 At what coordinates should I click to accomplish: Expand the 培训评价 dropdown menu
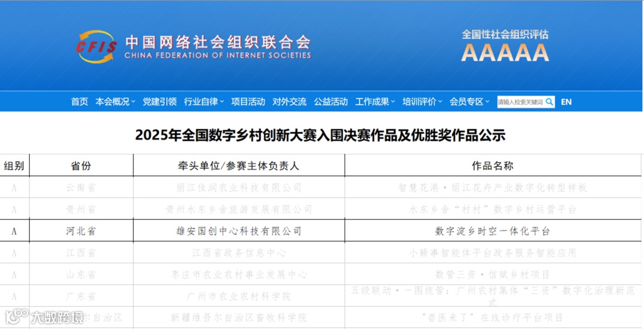422,102
